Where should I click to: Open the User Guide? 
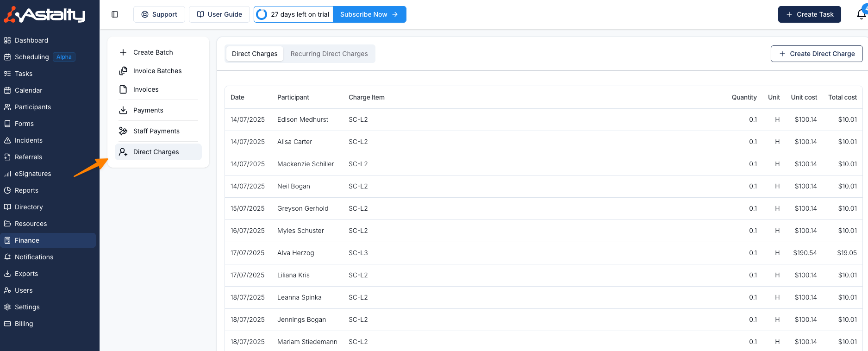coord(219,14)
